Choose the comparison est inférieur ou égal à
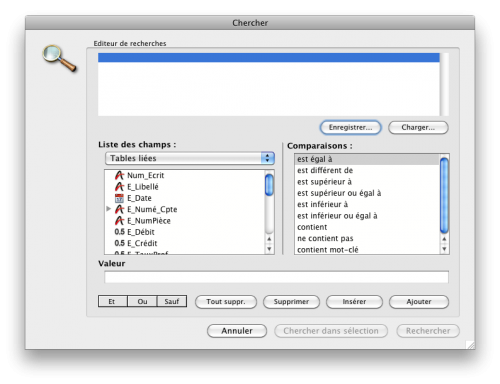 coord(367,216)
